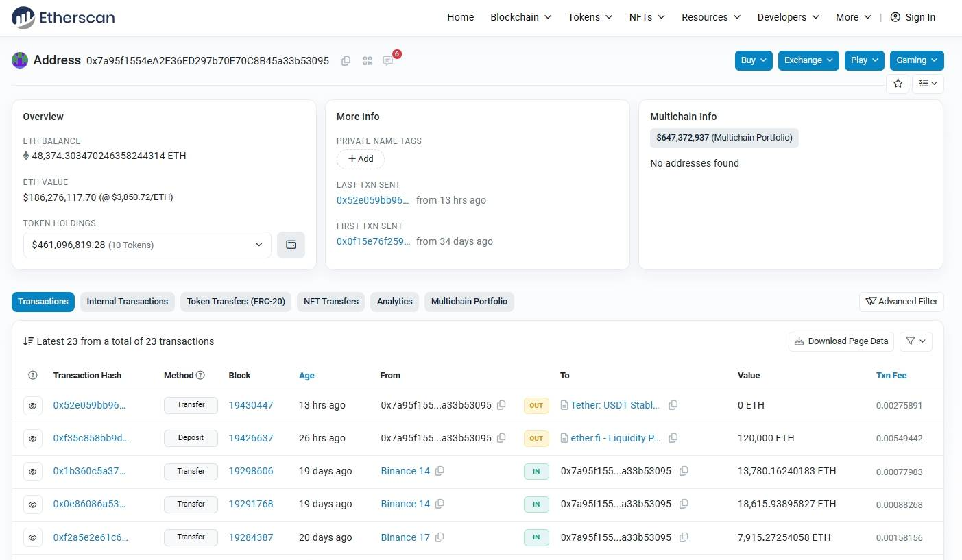Show the address QR code icon
The image size is (962, 560).
click(x=368, y=61)
